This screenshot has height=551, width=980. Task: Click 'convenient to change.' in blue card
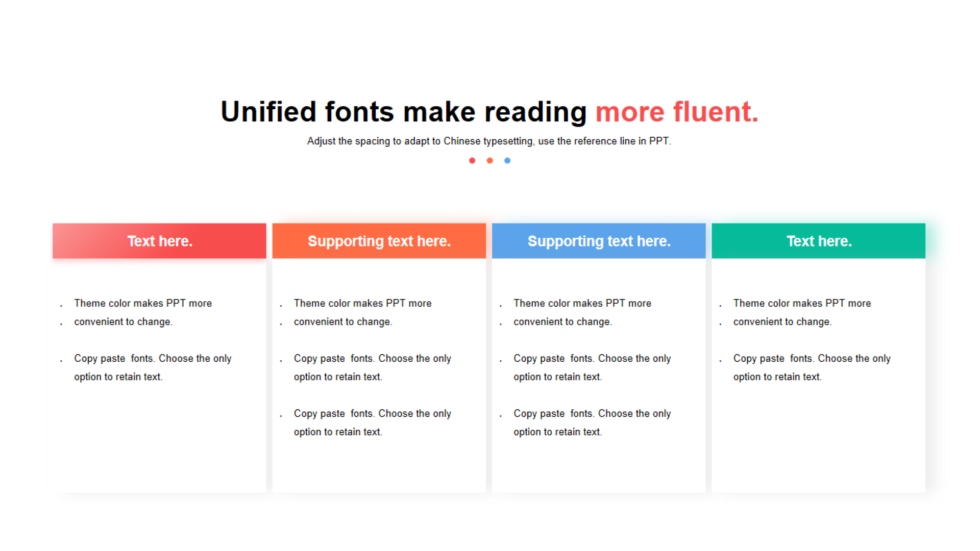(x=563, y=322)
